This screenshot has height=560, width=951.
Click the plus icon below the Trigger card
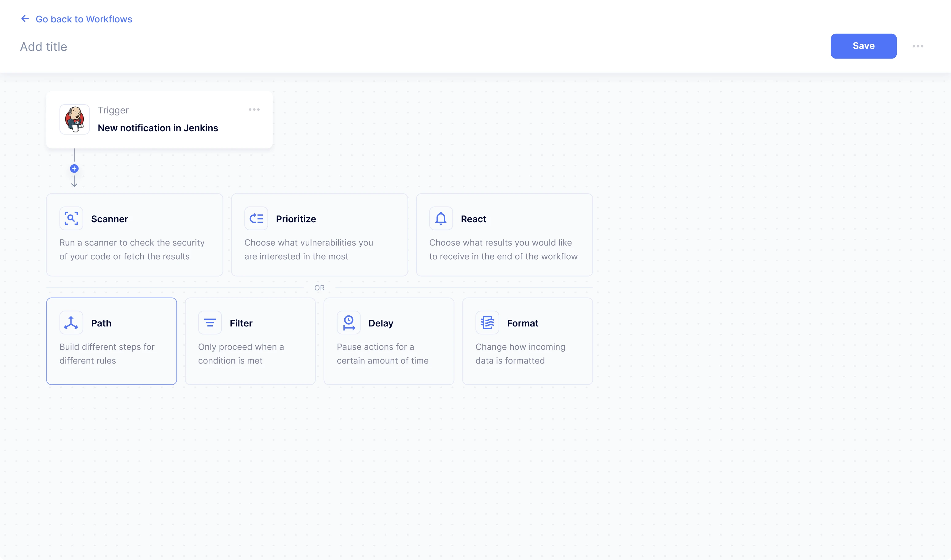coord(74,168)
